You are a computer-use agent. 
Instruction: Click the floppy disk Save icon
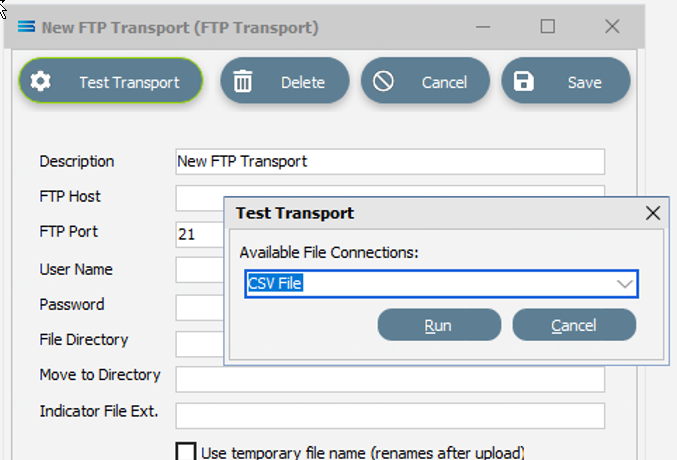pos(524,82)
